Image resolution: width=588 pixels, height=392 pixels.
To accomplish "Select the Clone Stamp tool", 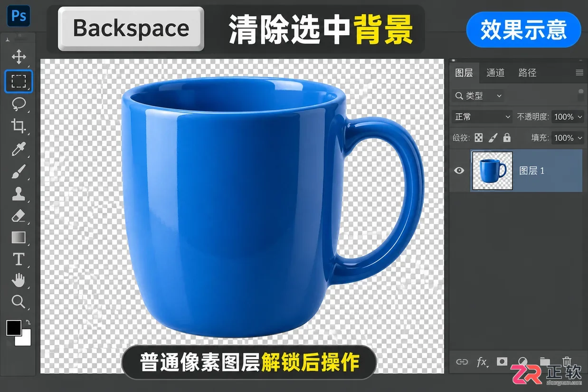I will pyautogui.click(x=19, y=193).
